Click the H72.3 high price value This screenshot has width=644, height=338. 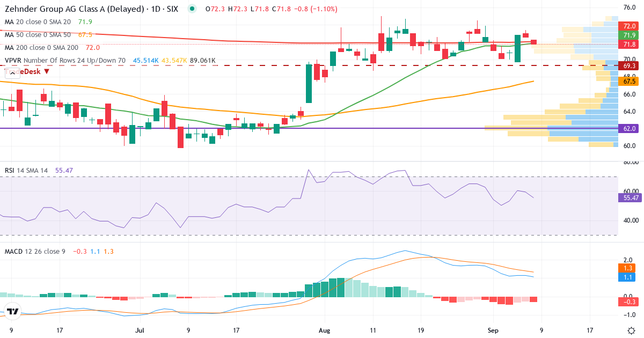click(238, 9)
